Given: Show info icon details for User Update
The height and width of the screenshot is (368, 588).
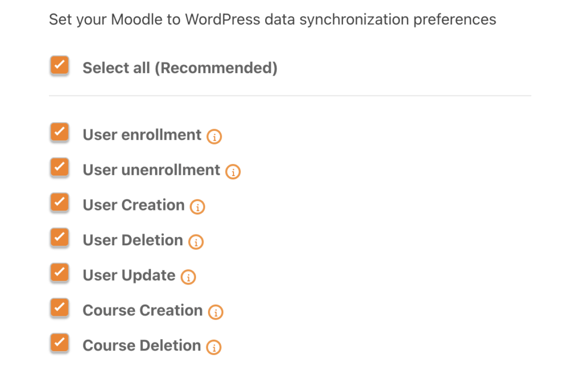Looking at the screenshot, I should click(188, 277).
